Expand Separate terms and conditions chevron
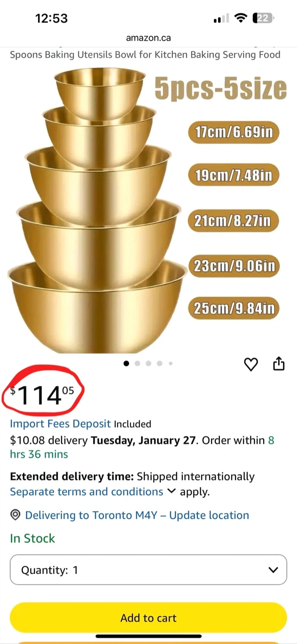The width and height of the screenshot is (297, 644). point(171,491)
